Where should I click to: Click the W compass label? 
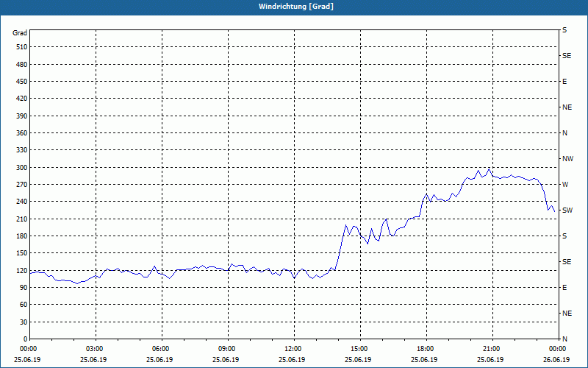(565, 185)
